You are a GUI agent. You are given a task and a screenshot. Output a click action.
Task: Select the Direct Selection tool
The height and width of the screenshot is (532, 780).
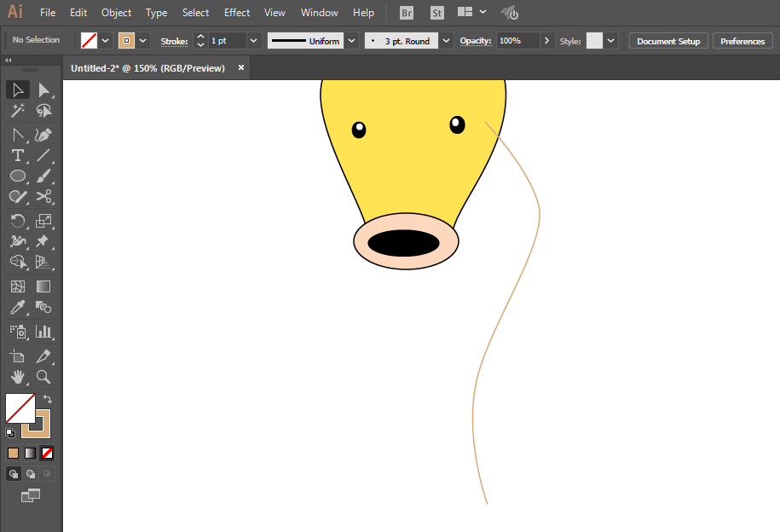(43, 90)
